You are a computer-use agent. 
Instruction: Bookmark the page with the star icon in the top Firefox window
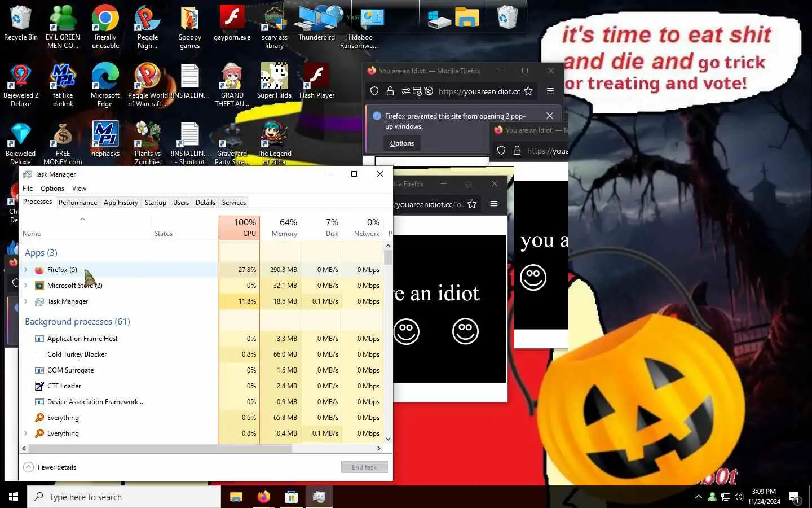pyautogui.click(x=528, y=91)
